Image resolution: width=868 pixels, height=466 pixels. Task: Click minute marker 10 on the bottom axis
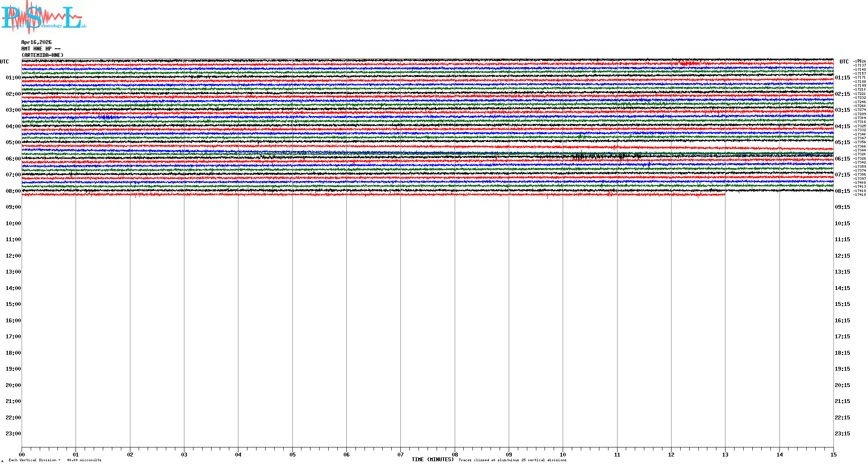pyautogui.click(x=563, y=454)
